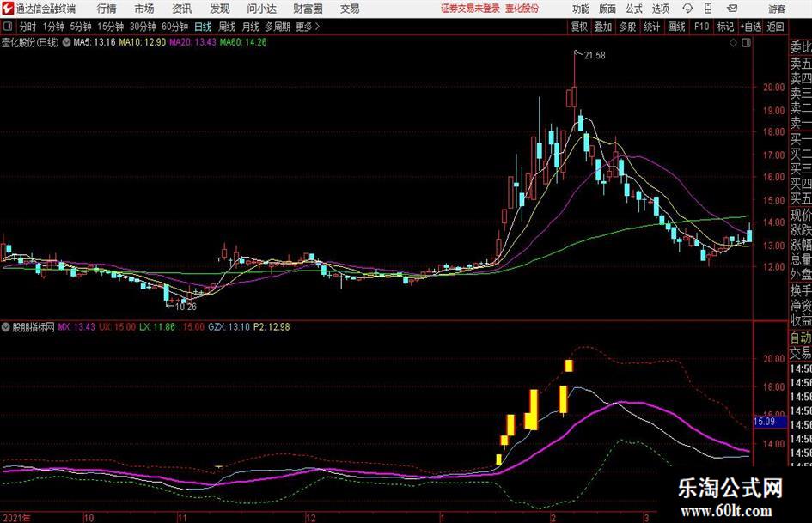Click the 返回 back button

[775, 27]
